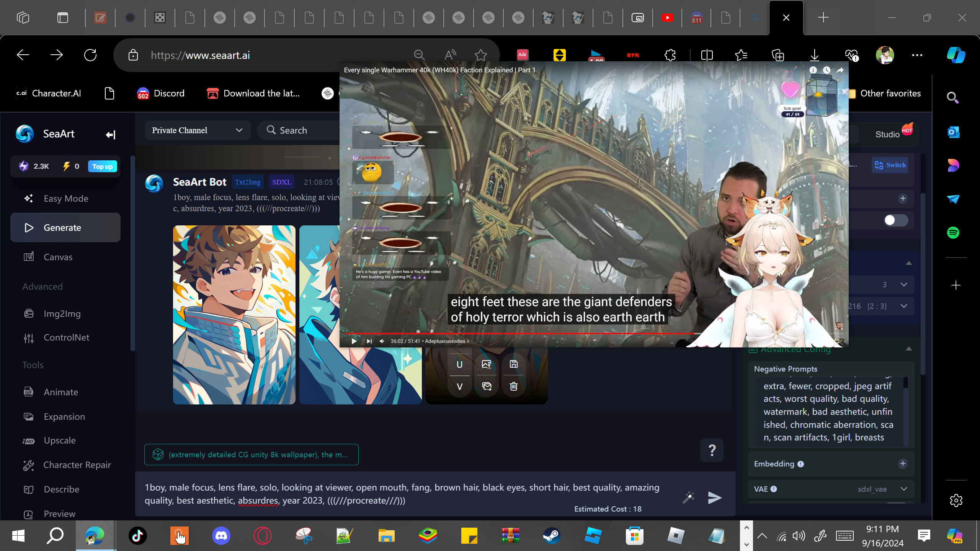Switch to Easy Mode
The height and width of the screenshot is (551, 980).
tap(65, 199)
